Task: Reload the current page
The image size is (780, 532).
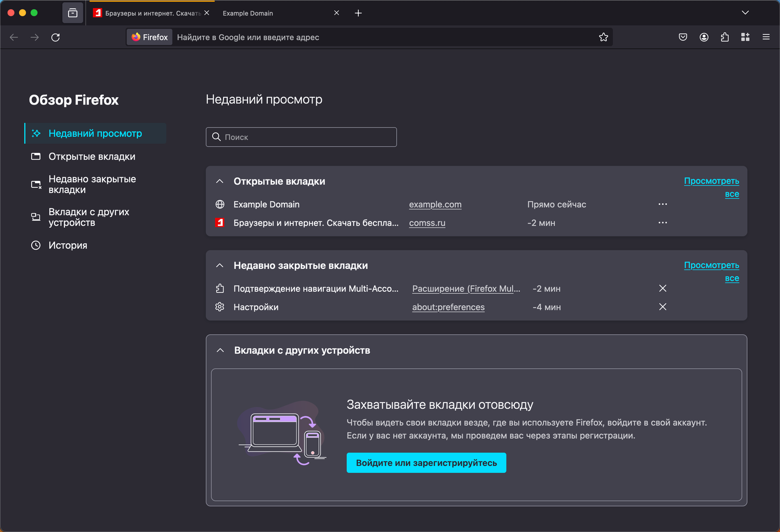Action: pyautogui.click(x=56, y=37)
